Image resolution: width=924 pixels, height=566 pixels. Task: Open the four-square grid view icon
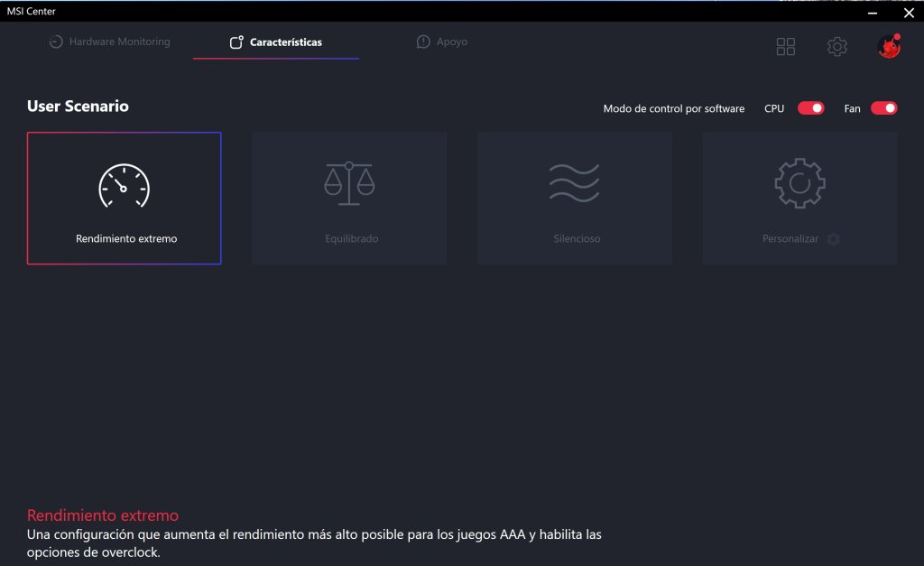tap(786, 47)
